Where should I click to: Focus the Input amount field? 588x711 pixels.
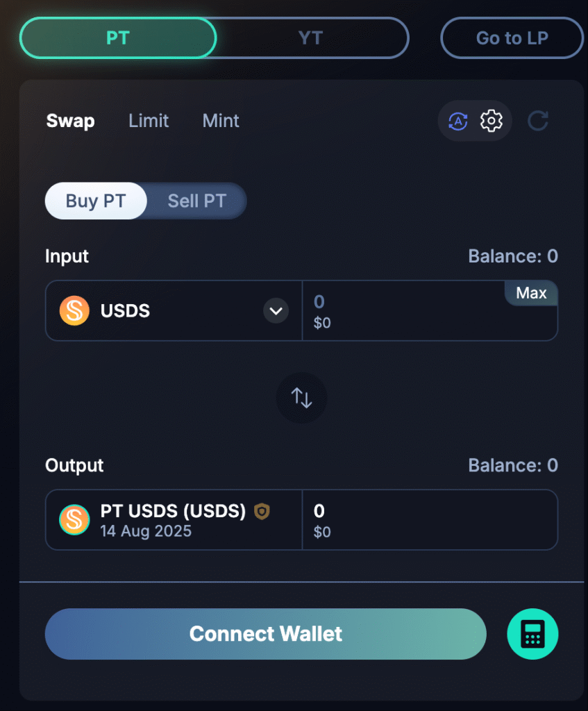(430, 310)
